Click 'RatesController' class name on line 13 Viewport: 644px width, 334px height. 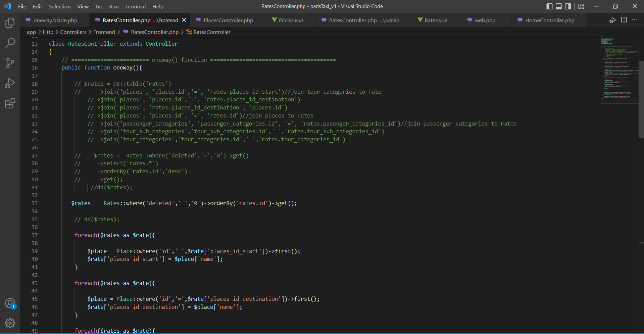coord(92,44)
